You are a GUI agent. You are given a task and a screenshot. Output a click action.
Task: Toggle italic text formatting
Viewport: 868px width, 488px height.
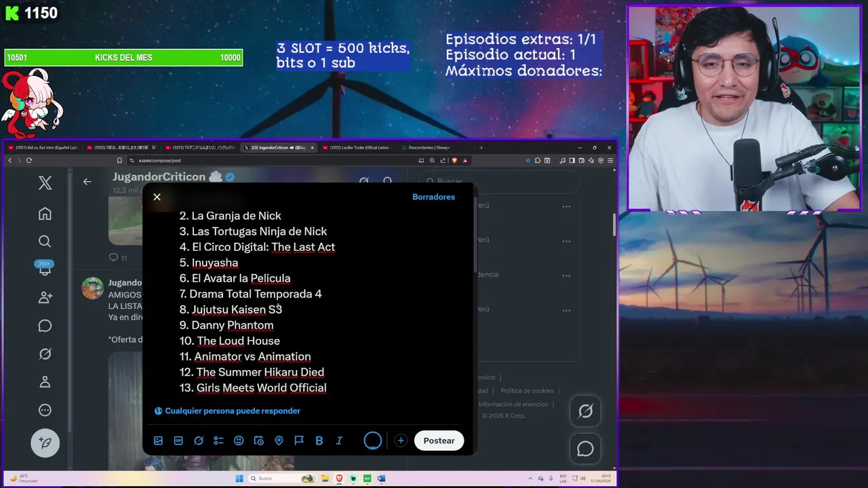(339, 441)
